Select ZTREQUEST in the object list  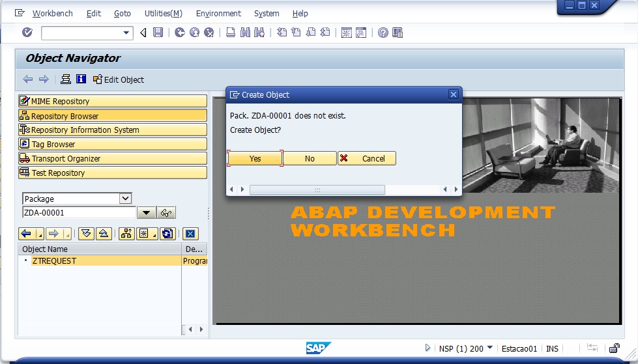click(54, 260)
